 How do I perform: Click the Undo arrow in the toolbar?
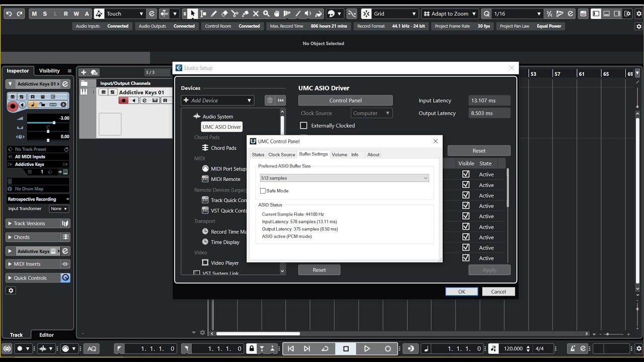[9, 14]
